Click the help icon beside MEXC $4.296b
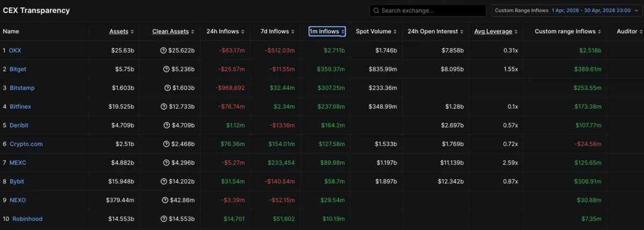This screenshot has width=644, height=230. point(165,163)
